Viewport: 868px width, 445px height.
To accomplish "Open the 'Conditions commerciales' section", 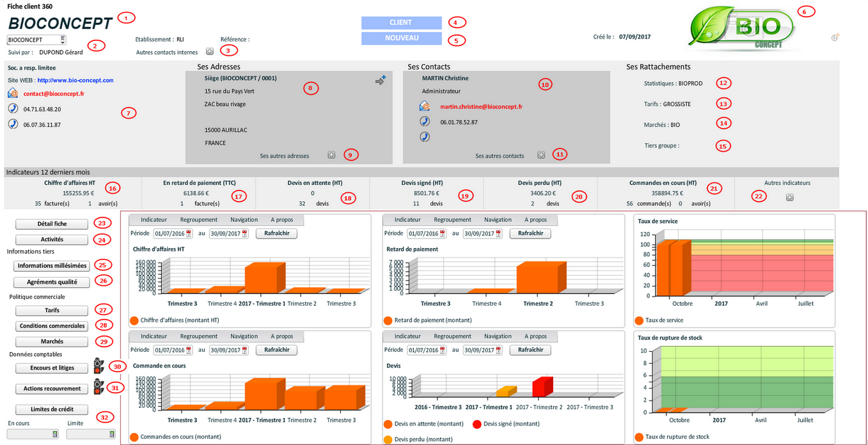I will coord(51,325).
